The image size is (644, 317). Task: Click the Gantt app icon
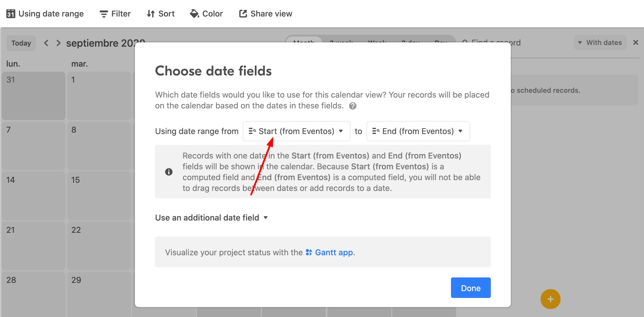coord(309,252)
